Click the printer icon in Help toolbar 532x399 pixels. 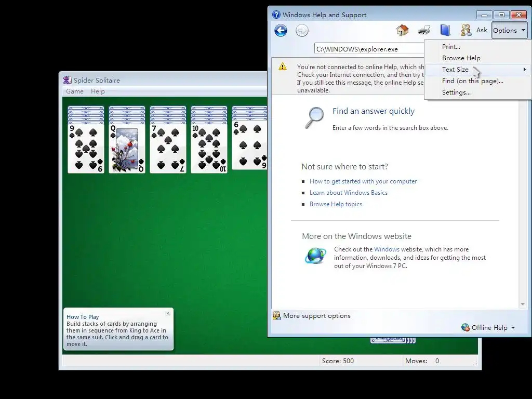click(424, 31)
